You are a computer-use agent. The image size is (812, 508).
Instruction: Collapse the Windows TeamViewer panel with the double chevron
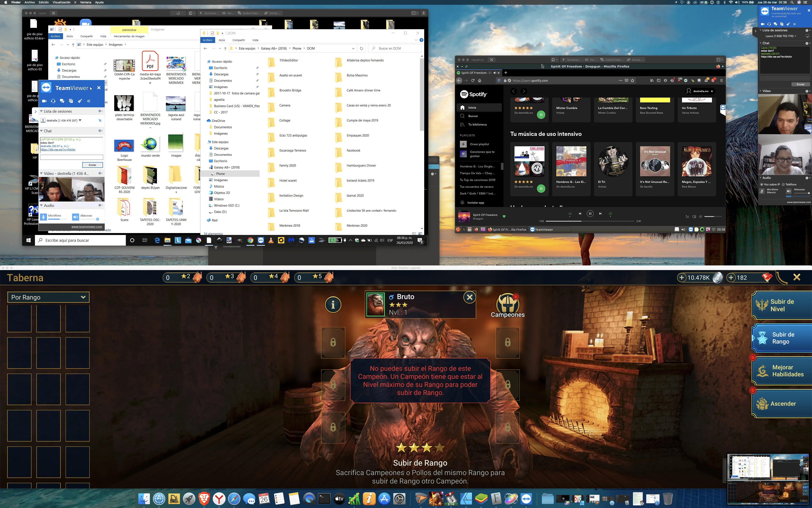click(x=89, y=101)
